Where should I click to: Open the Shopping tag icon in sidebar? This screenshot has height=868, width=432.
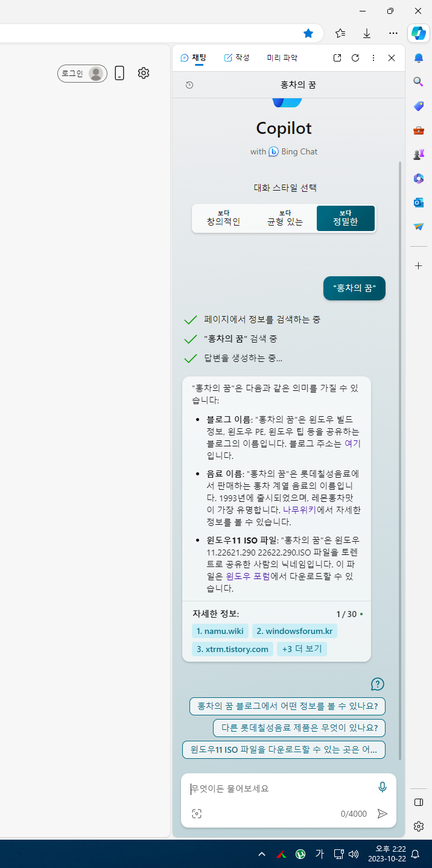[419, 106]
